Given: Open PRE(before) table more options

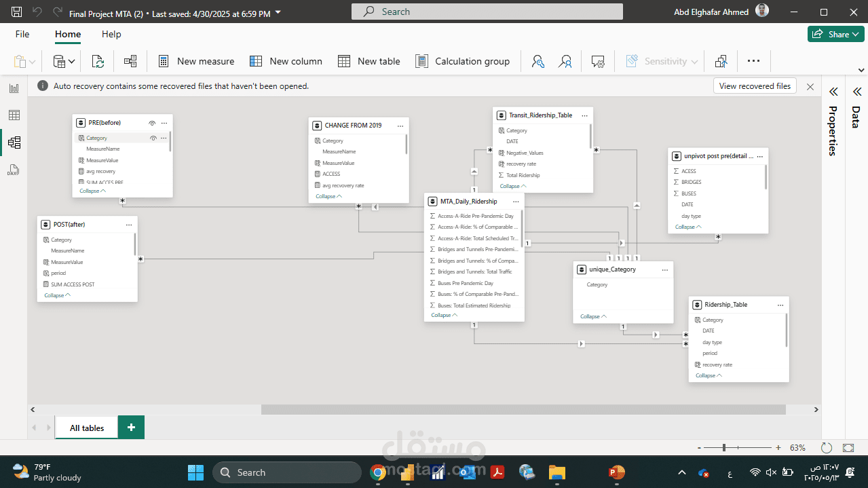Looking at the screenshot, I should pos(164,123).
